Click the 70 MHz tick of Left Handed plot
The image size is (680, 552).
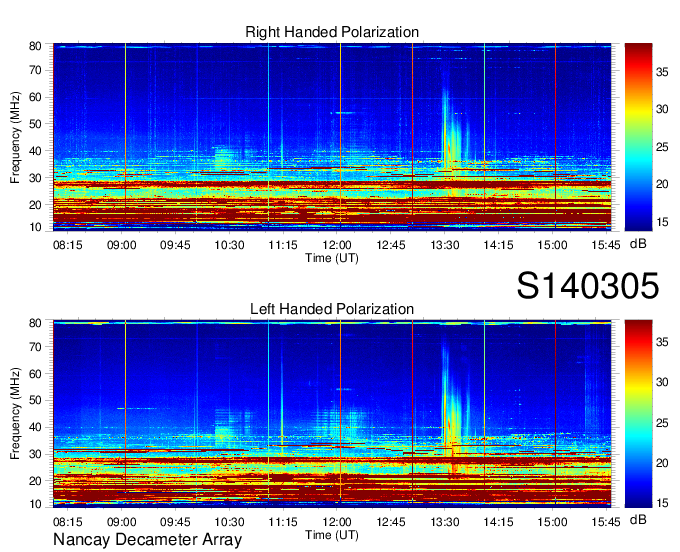(36, 347)
